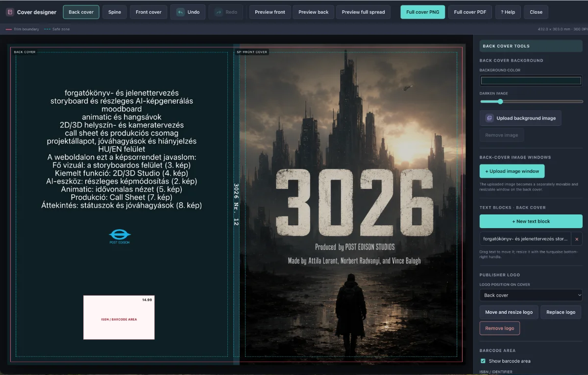Click Replace logo
Image resolution: width=588 pixels, height=375 pixels.
point(561,312)
